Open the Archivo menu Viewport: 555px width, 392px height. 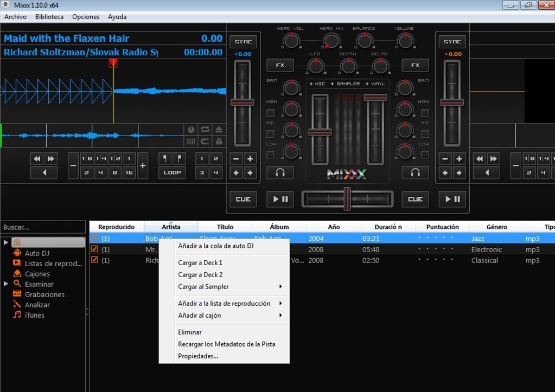pos(15,17)
